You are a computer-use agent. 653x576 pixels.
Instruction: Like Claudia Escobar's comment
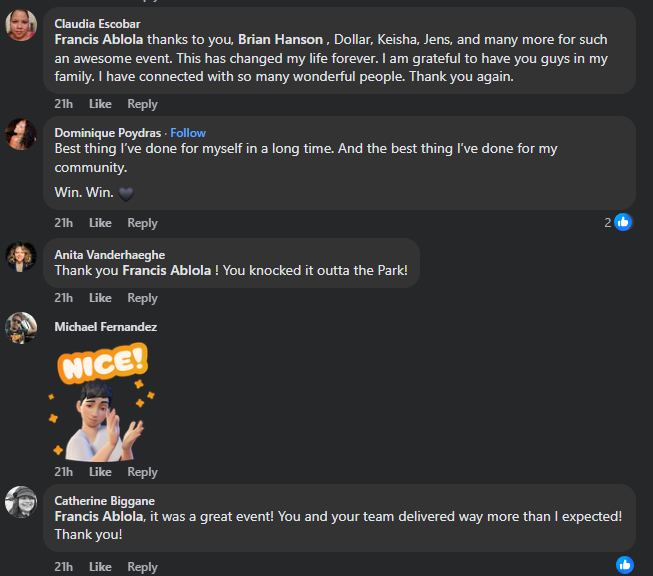[x=100, y=104]
